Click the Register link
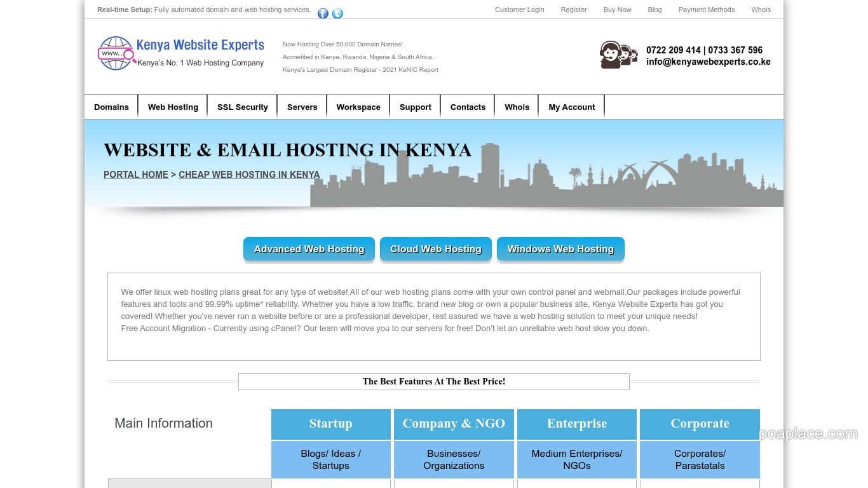Screen dimensions: 868x488 coord(574,10)
